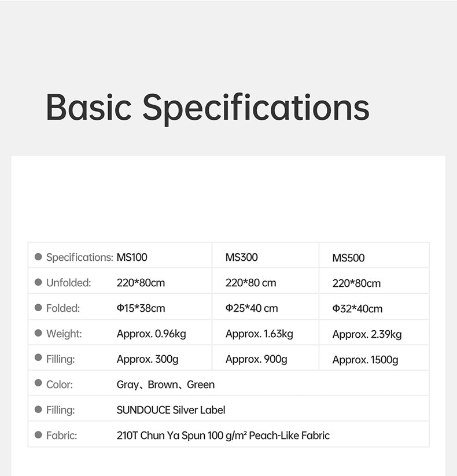
Task: Click the bullet next to Color
Action: point(38,383)
